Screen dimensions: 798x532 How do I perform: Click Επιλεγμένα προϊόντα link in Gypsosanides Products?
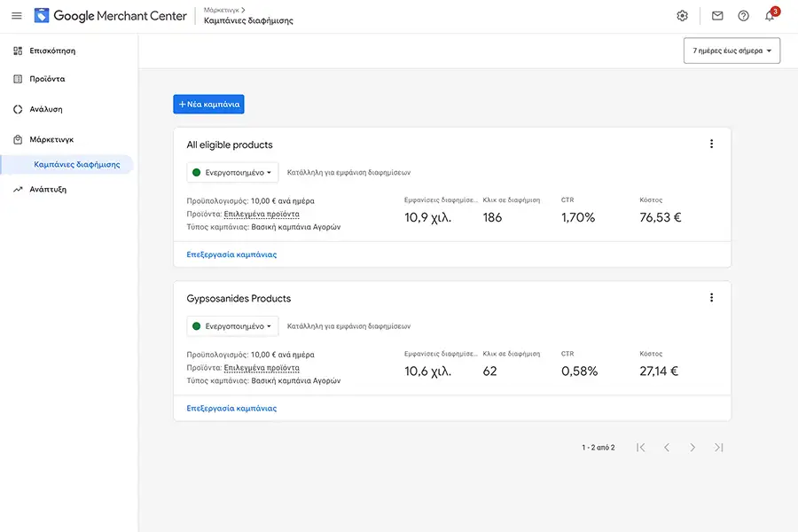click(x=262, y=368)
